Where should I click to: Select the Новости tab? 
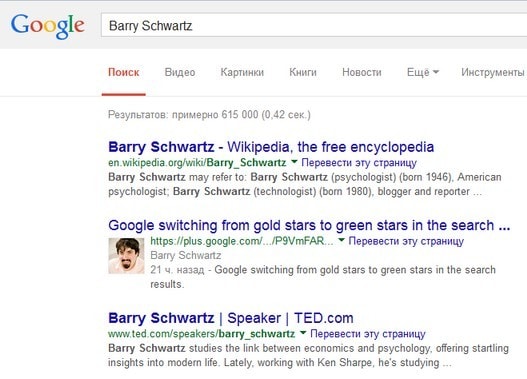click(x=362, y=72)
